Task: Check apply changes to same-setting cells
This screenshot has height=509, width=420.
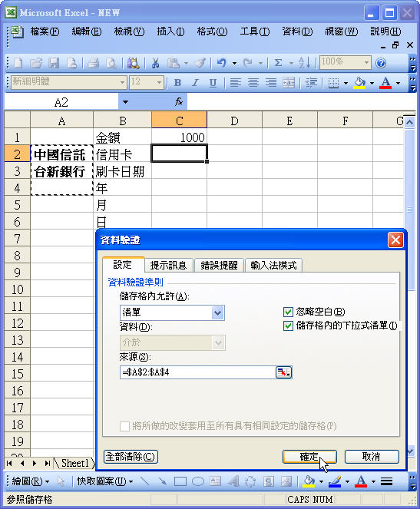Action: pyautogui.click(x=124, y=426)
